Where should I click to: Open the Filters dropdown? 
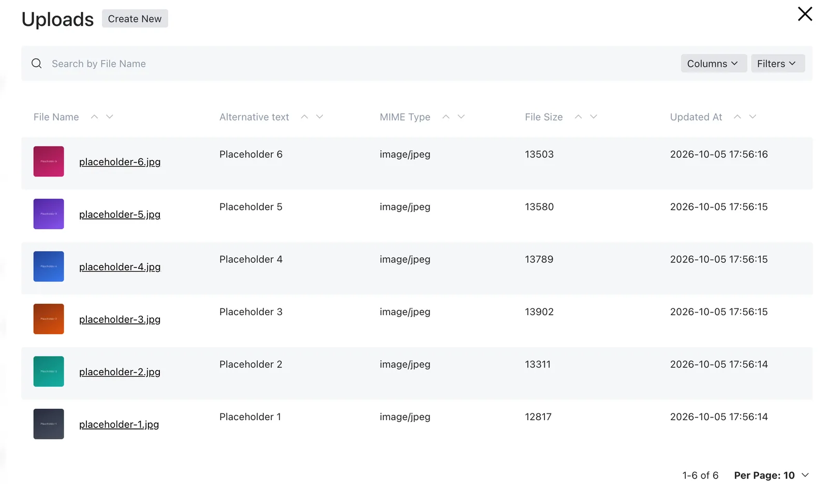778,64
